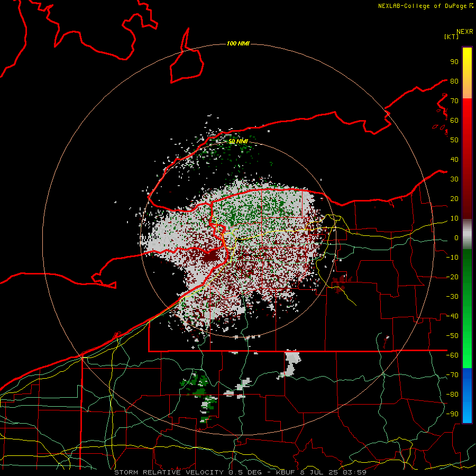This screenshot has height=476, width=476.
Task: Click the positive 60 knot scale value
Action: [454, 120]
